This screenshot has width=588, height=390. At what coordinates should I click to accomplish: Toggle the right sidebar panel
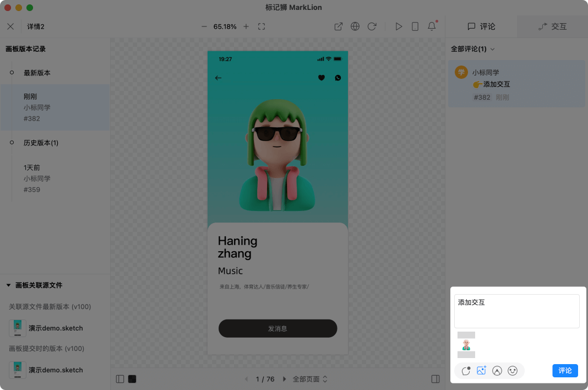click(435, 379)
